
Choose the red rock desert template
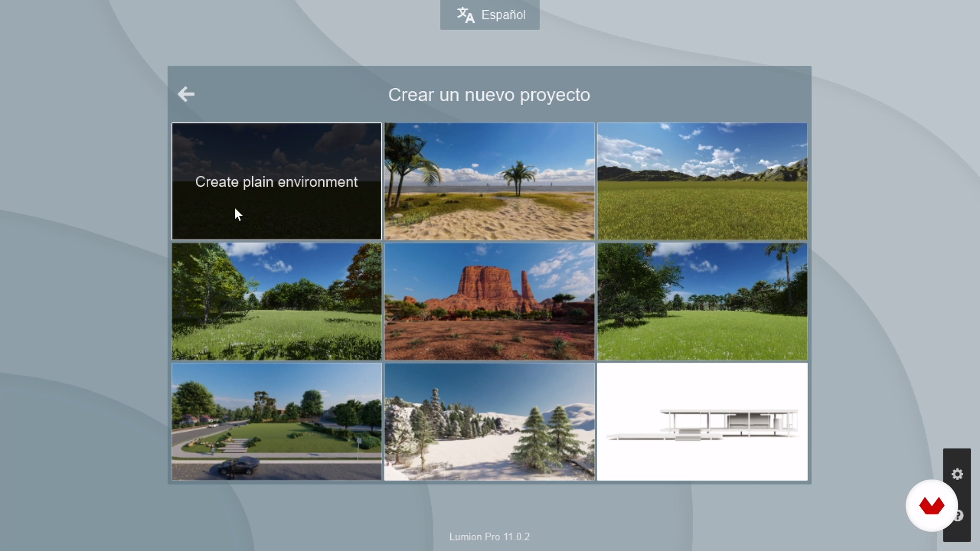point(489,302)
